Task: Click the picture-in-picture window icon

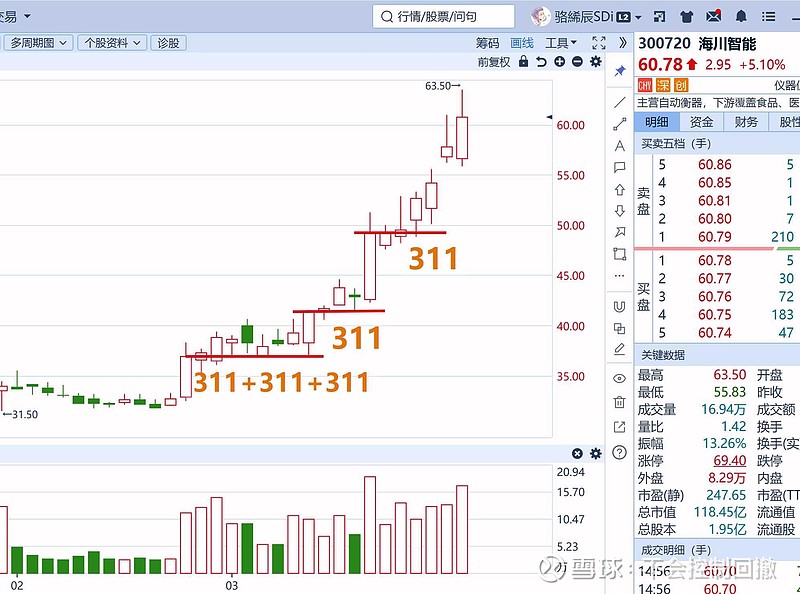Action: click(660, 17)
